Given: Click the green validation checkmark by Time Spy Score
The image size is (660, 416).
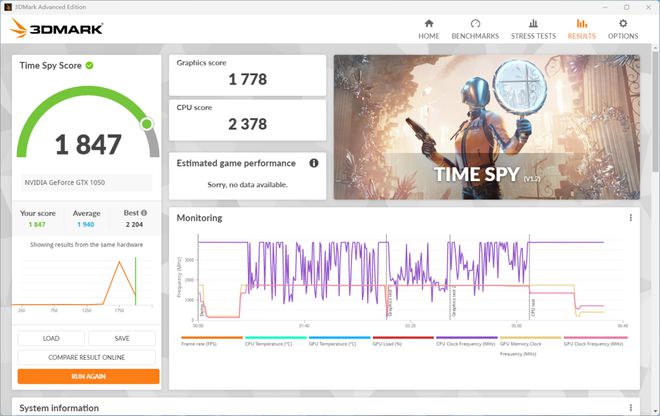Looking at the screenshot, I should (x=90, y=65).
